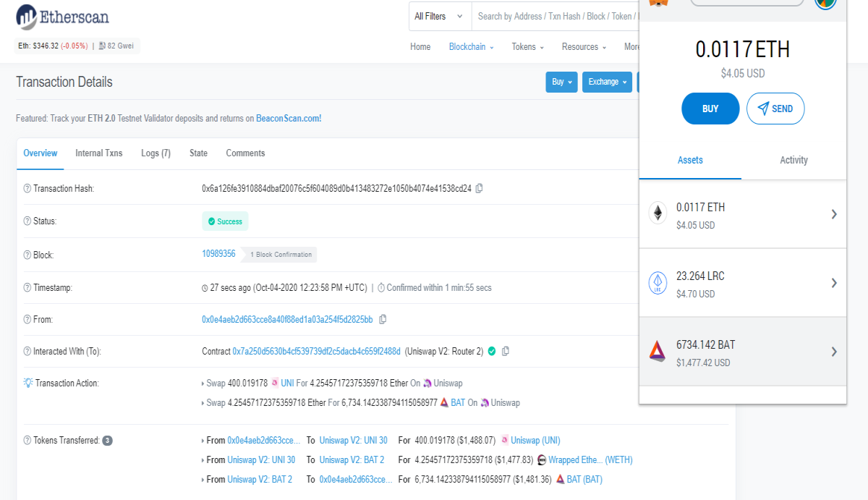Viewport: 868px width, 500px height.
Task: Open the Exchange dropdown button
Action: (x=606, y=82)
